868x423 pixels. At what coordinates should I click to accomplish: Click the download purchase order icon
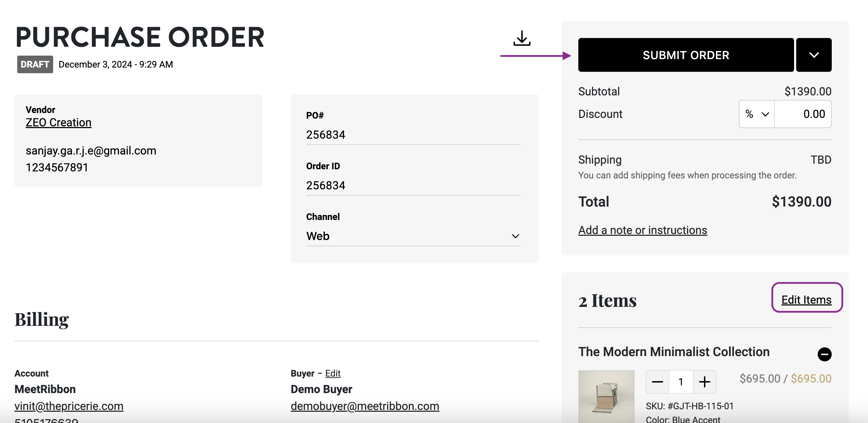[x=522, y=38]
